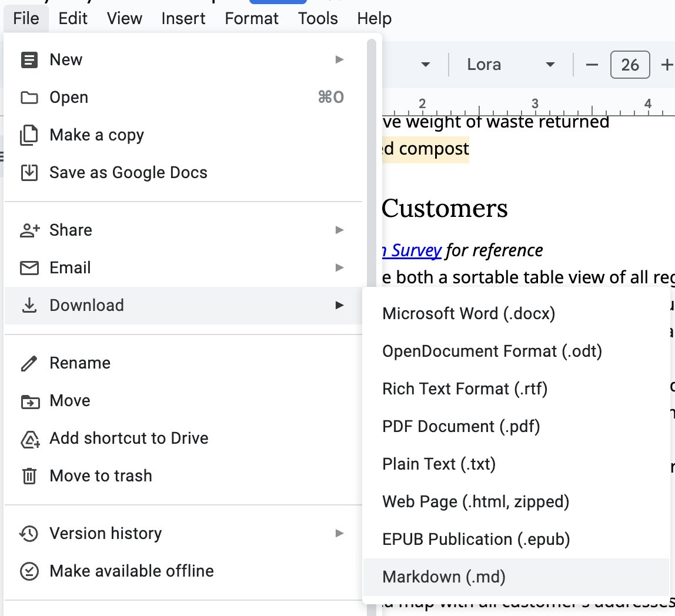This screenshot has width=675, height=616.
Task: Click the Make a copy icon
Action: pos(29,135)
